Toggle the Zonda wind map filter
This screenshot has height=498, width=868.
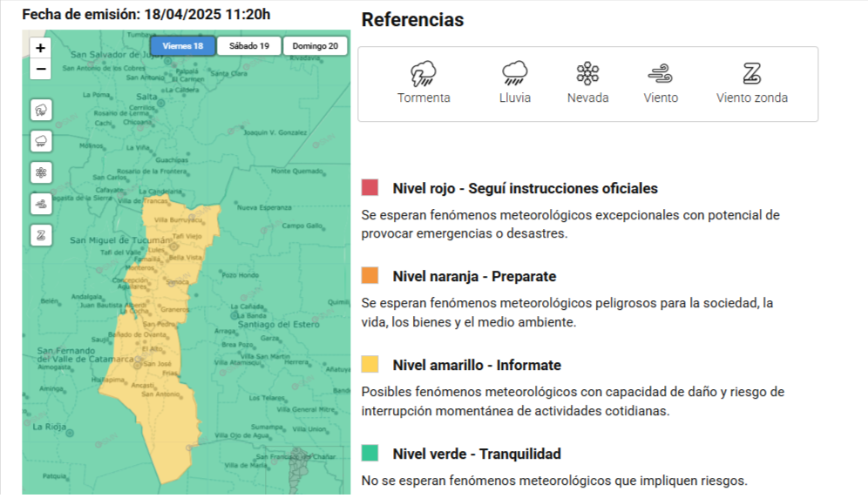pyautogui.click(x=41, y=235)
